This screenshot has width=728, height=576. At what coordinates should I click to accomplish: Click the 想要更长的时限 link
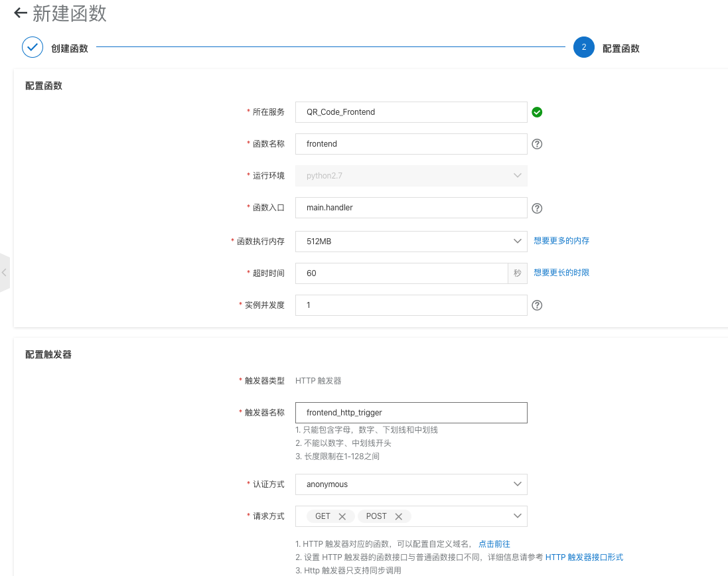pyautogui.click(x=561, y=273)
